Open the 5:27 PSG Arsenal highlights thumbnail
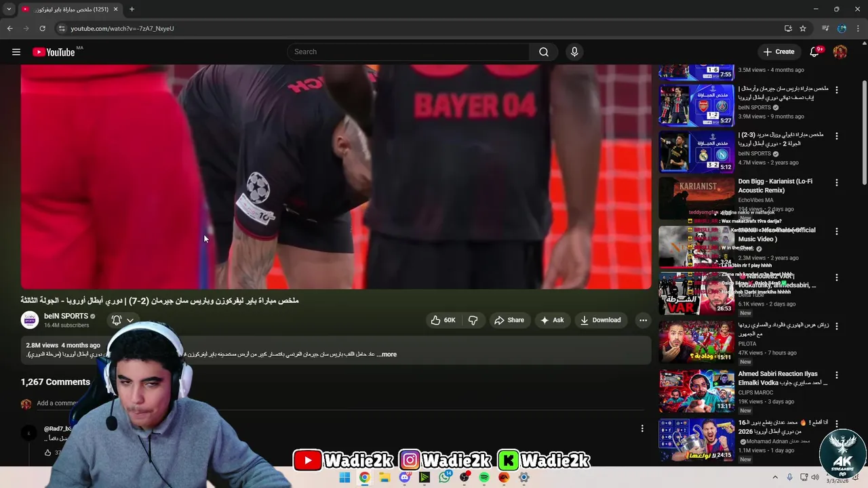This screenshot has width=868, height=488. click(x=696, y=105)
